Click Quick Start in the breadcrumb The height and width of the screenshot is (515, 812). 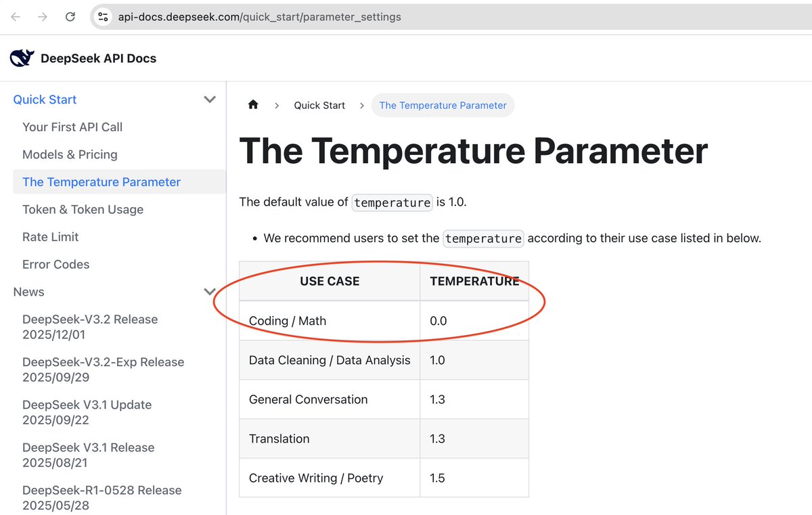pyautogui.click(x=319, y=106)
